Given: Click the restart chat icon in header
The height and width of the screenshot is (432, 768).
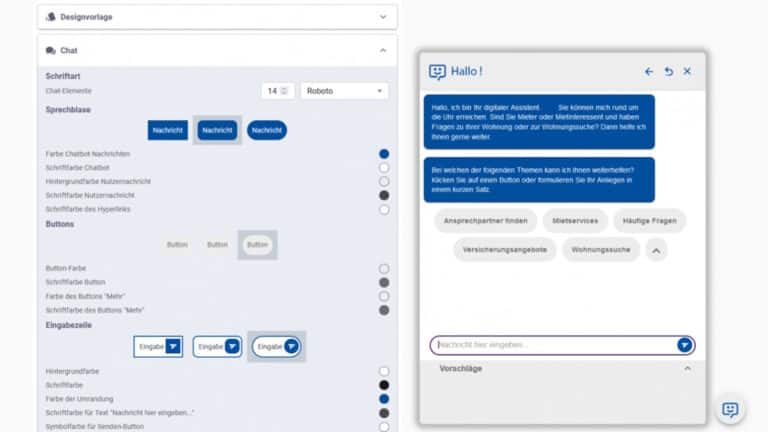Looking at the screenshot, I should [x=668, y=72].
